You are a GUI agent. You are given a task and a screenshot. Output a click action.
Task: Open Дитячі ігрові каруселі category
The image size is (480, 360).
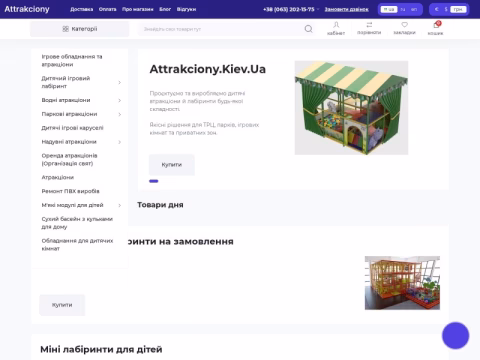pos(72,128)
